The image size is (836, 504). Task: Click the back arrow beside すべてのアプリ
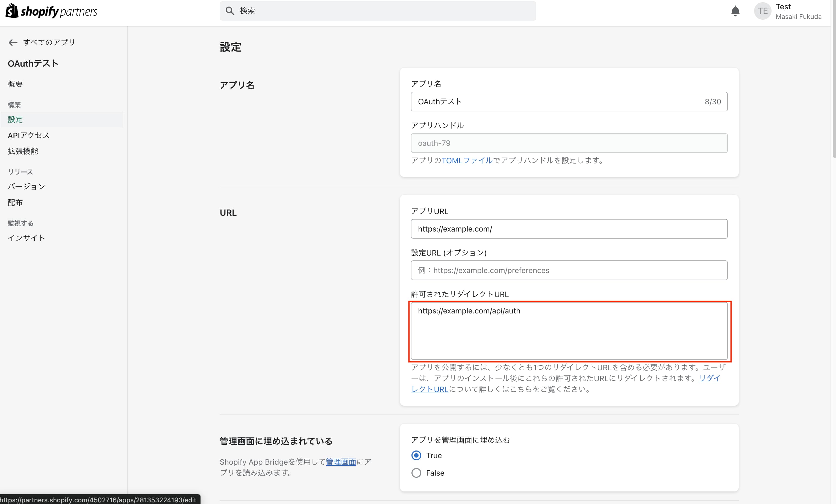[x=13, y=42]
